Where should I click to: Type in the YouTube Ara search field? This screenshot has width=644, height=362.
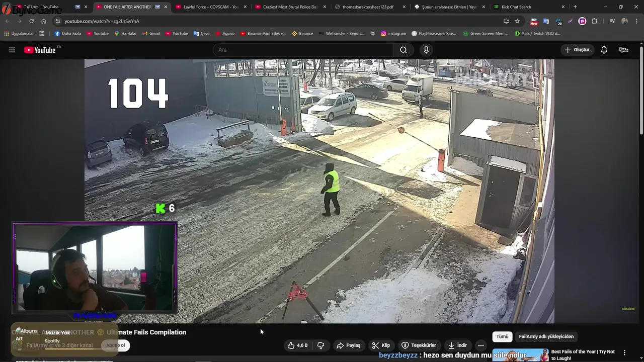[x=303, y=50]
